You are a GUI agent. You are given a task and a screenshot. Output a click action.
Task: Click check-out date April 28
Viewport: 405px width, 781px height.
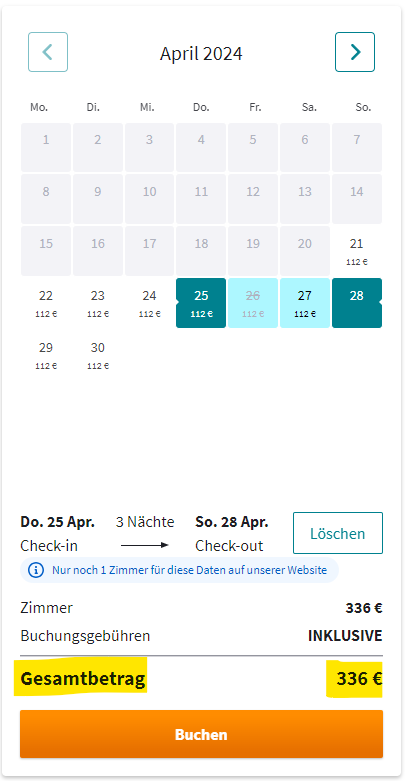[x=357, y=303]
